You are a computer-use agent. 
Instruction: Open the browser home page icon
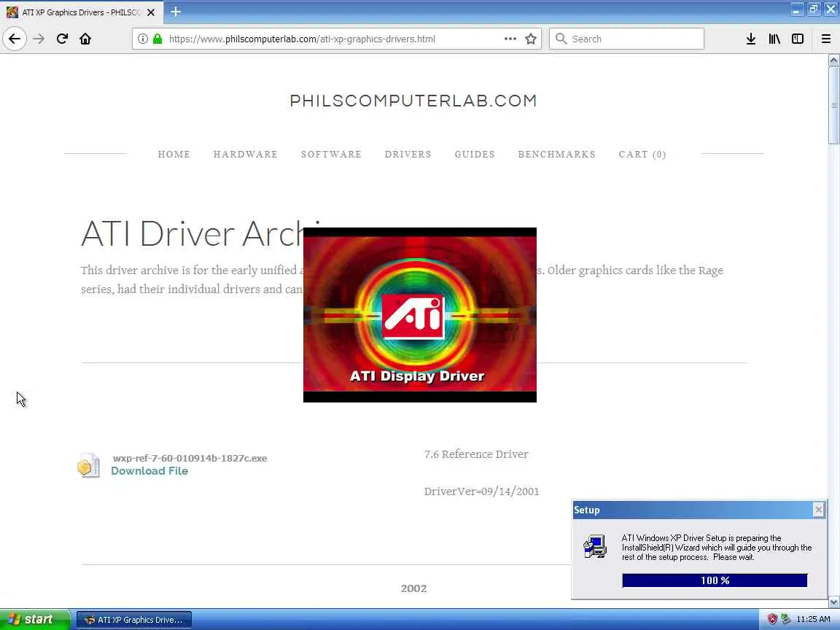coord(85,39)
